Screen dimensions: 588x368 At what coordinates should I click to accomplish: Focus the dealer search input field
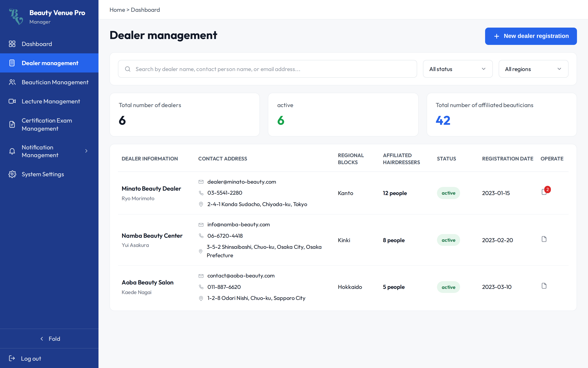267,69
